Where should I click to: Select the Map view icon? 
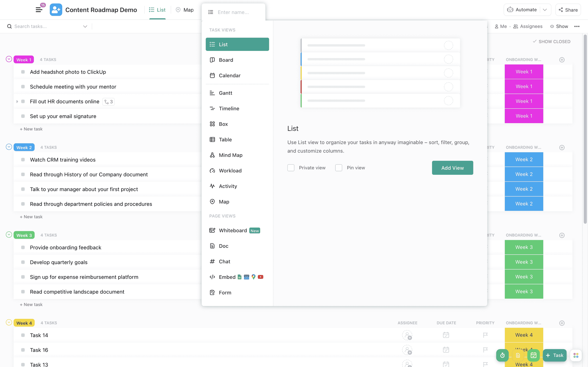click(x=212, y=202)
